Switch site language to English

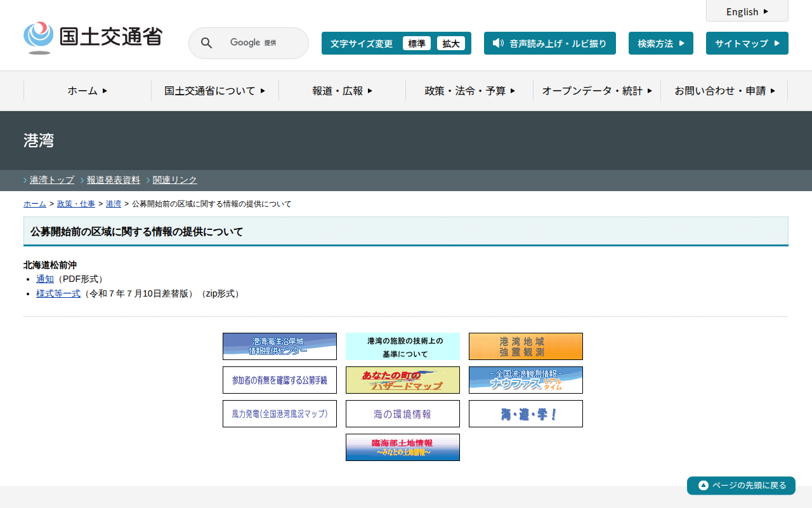[747, 11]
